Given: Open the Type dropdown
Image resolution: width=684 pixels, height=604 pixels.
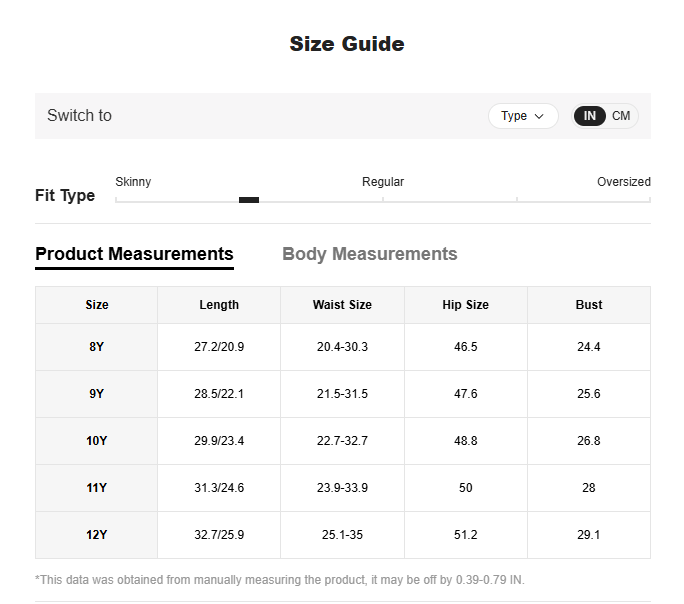Looking at the screenshot, I should (x=523, y=116).
